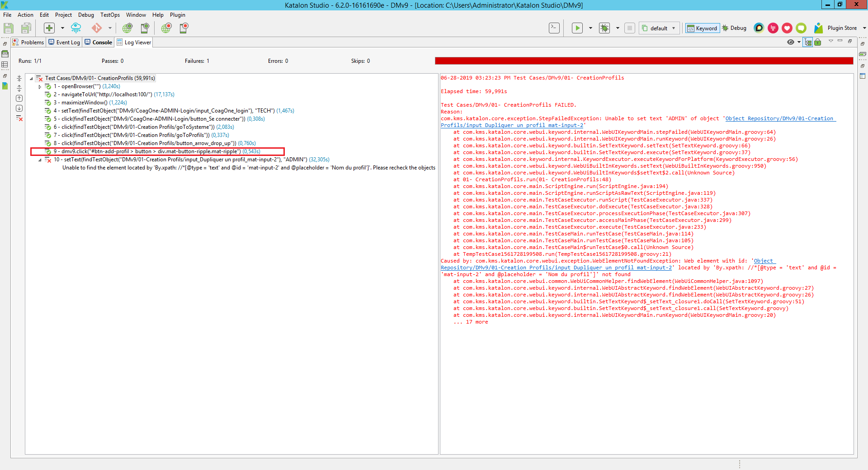Switch to the Event Log tab
This screenshot has height=470, width=868.
(x=64, y=42)
